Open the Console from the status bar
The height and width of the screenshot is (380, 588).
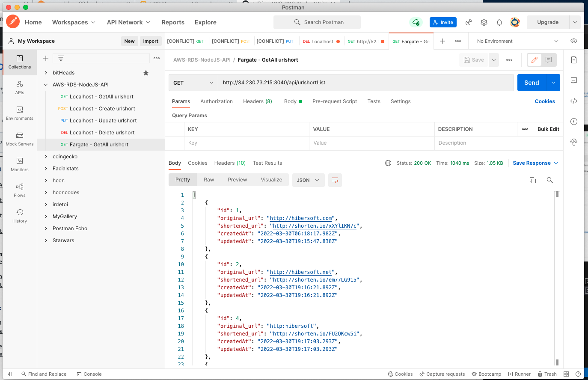(x=89, y=374)
